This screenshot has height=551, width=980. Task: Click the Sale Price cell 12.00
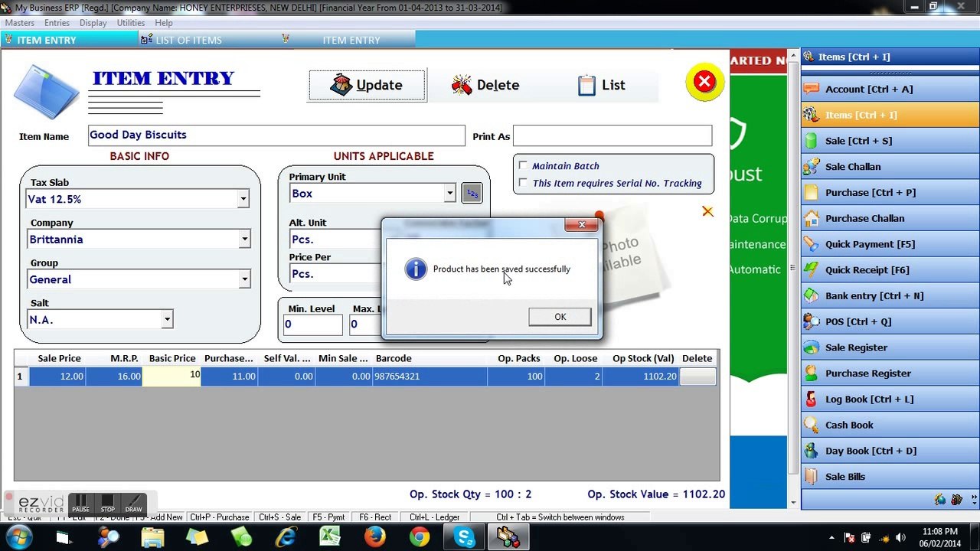pyautogui.click(x=57, y=377)
